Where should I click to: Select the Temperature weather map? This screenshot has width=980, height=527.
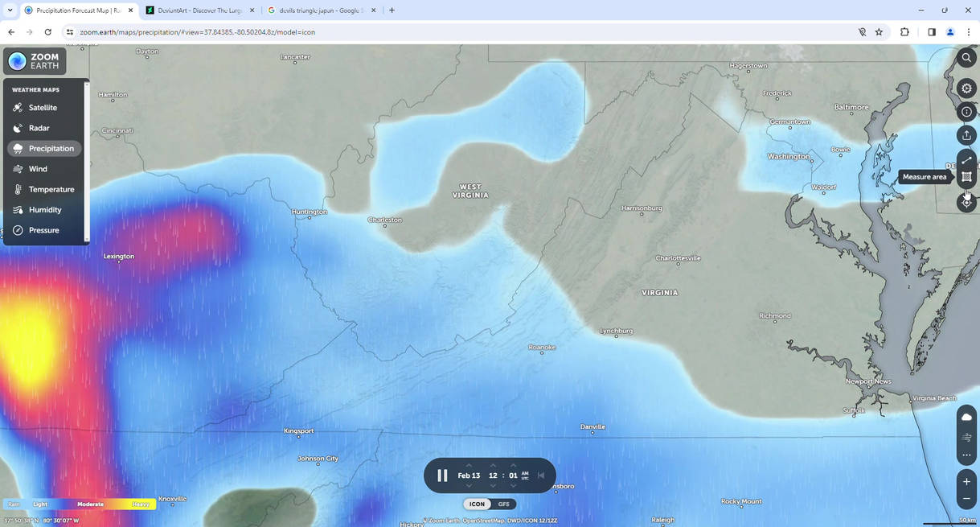pos(51,189)
